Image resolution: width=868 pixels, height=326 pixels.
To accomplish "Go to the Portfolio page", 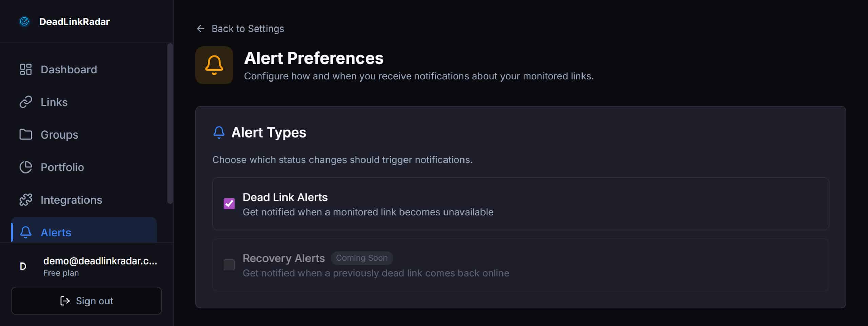I will tap(62, 167).
